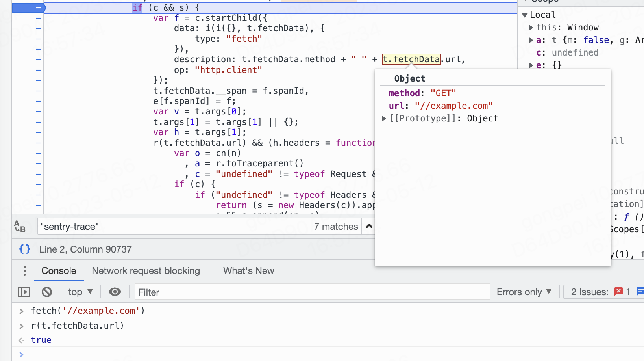Pretty-print the source with the {} icon
This screenshot has height=361, width=644.
coord(24,249)
